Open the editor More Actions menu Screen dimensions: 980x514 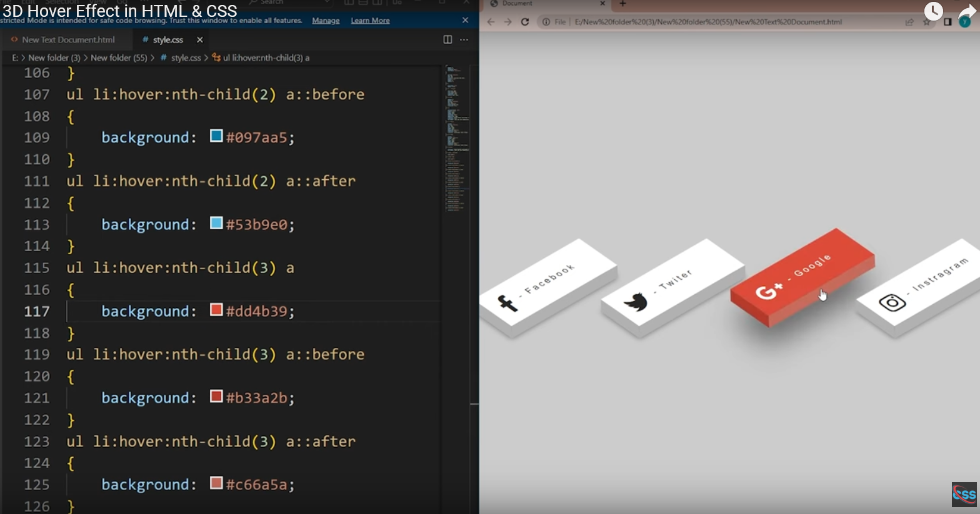(464, 39)
